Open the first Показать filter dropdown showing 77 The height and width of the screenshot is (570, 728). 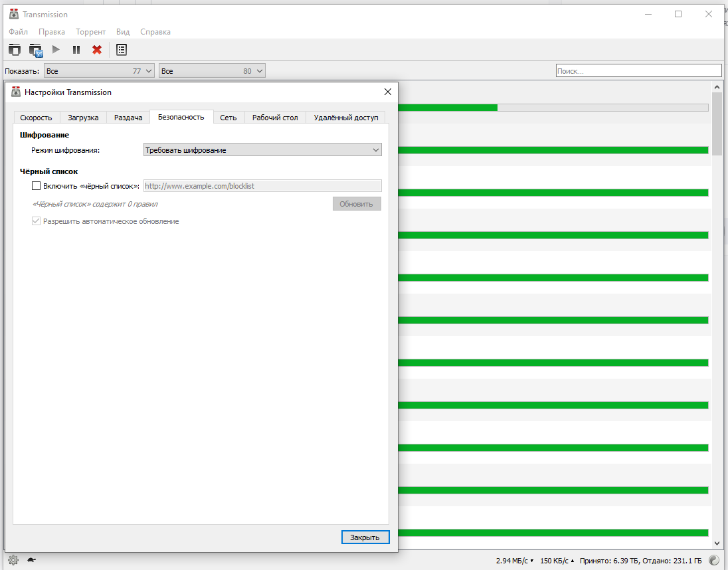pos(99,71)
